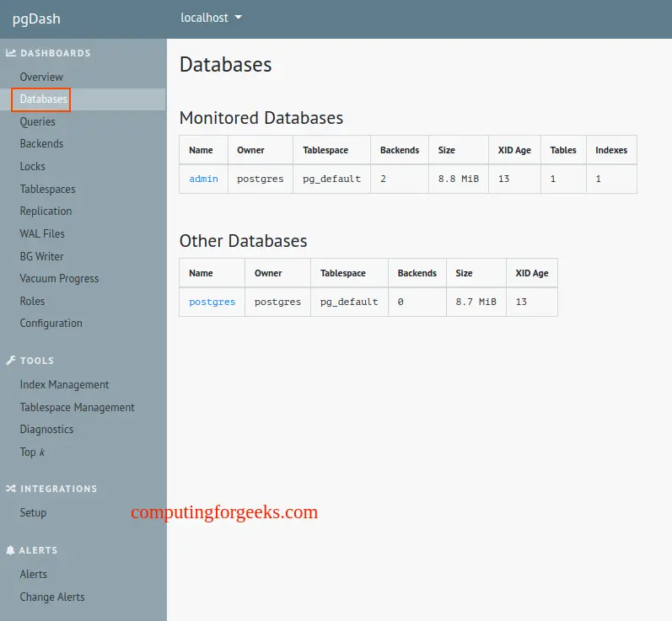Open Tablespace Management tool
The height and width of the screenshot is (621, 672).
pos(77,407)
